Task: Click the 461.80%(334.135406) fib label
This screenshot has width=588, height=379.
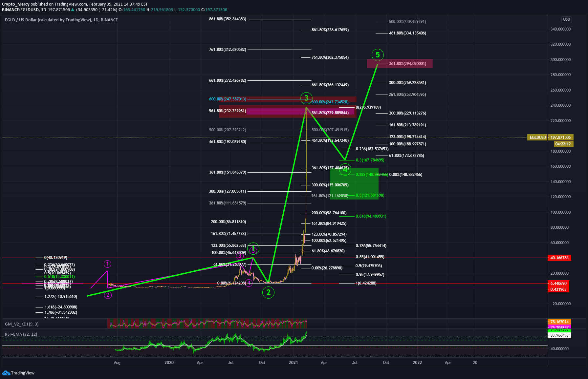Action: pyautogui.click(x=407, y=33)
